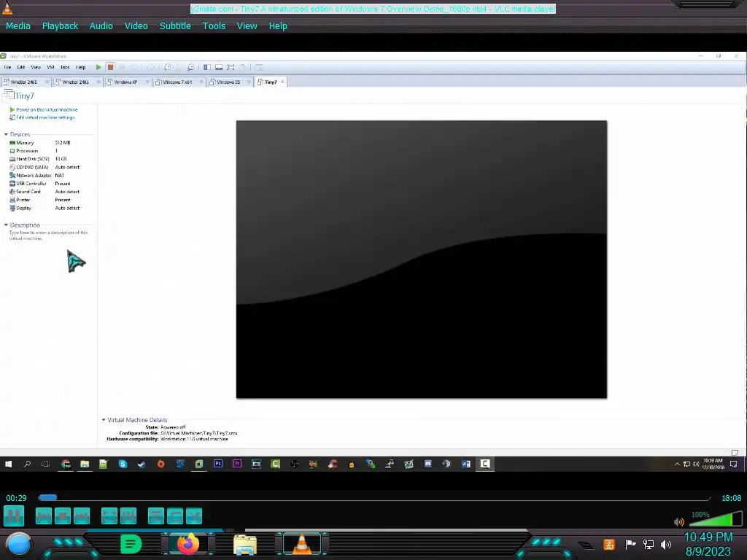Select the Network Adapter device row
747x560 pixels.
point(45,175)
